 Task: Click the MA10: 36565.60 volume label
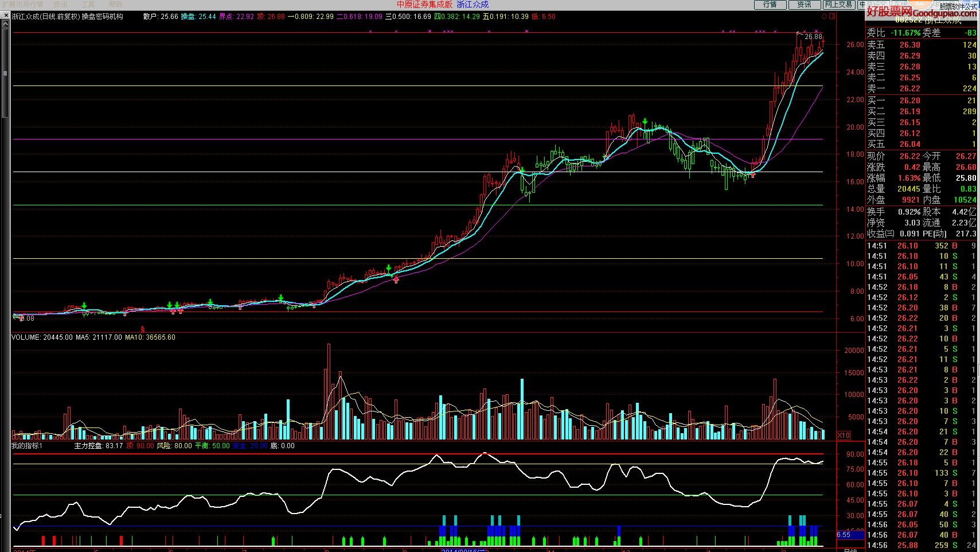pos(150,337)
